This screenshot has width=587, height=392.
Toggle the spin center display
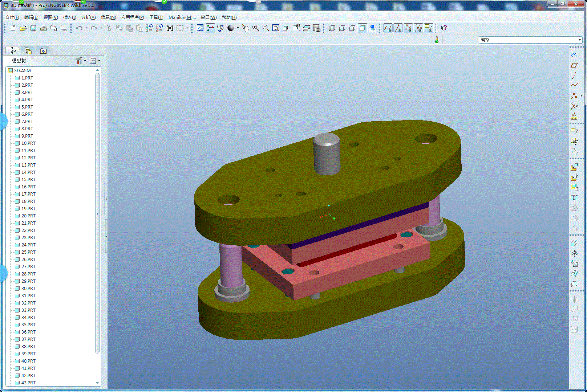pos(210,28)
